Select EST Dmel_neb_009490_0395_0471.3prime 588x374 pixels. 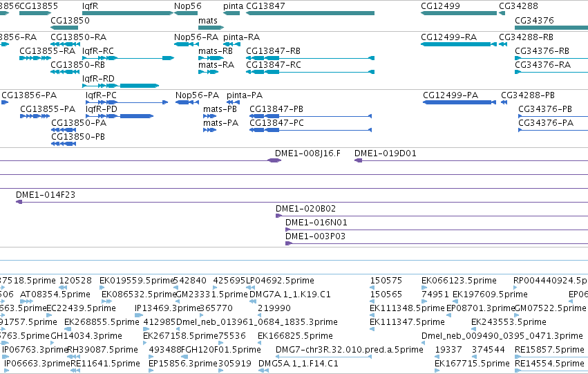pos(502,336)
